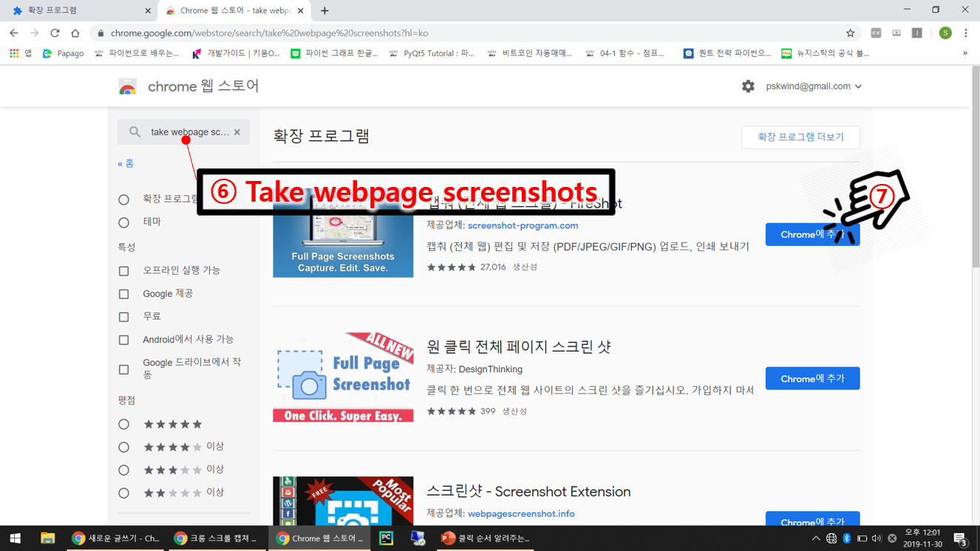The width and height of the screenshot is (980, 551).
Task: Select the two stars 이상 rating filter
Action: pos(124,493)
